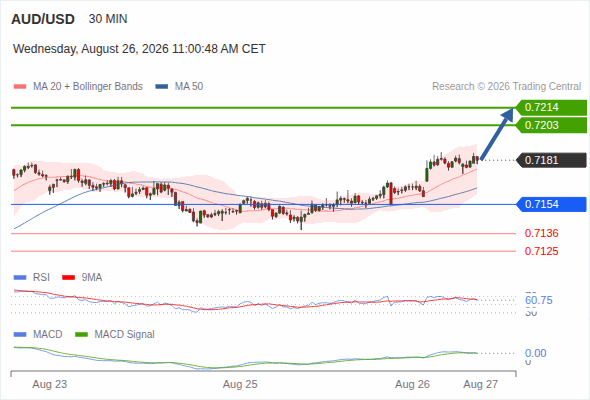The height and width of the screenshot is (400, 590).
Task: Click the blue upward forecast arrow
Action: point(497,134)
